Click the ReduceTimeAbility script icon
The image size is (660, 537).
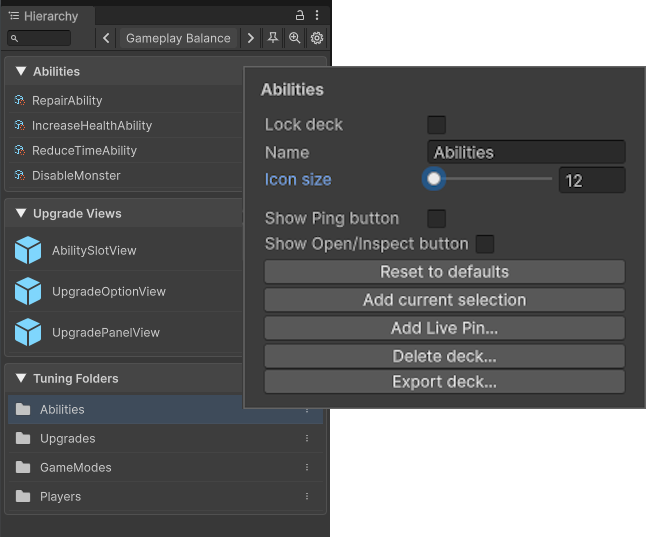(x=19, y=150)
